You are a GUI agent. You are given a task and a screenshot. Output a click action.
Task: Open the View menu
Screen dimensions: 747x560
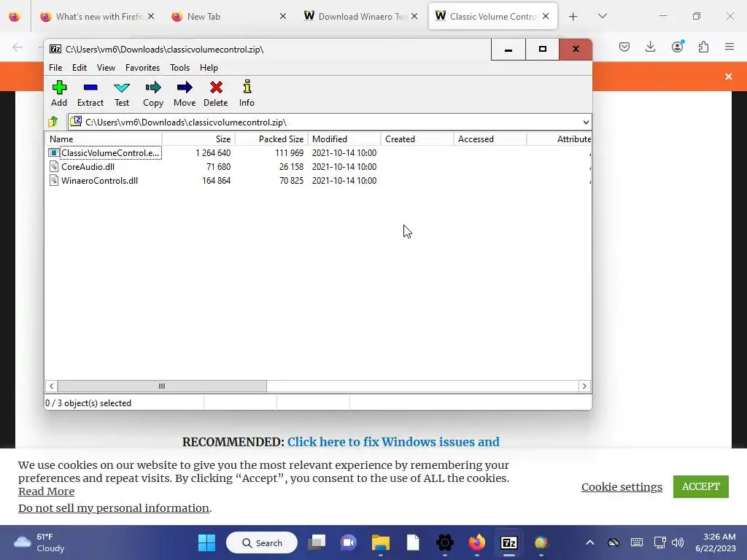(106, 68)
